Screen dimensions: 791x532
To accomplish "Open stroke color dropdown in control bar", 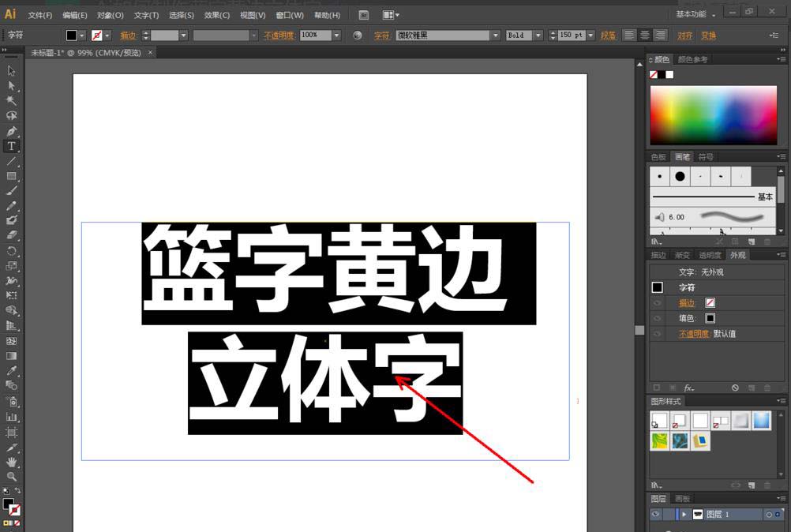I will click(107, 36).
